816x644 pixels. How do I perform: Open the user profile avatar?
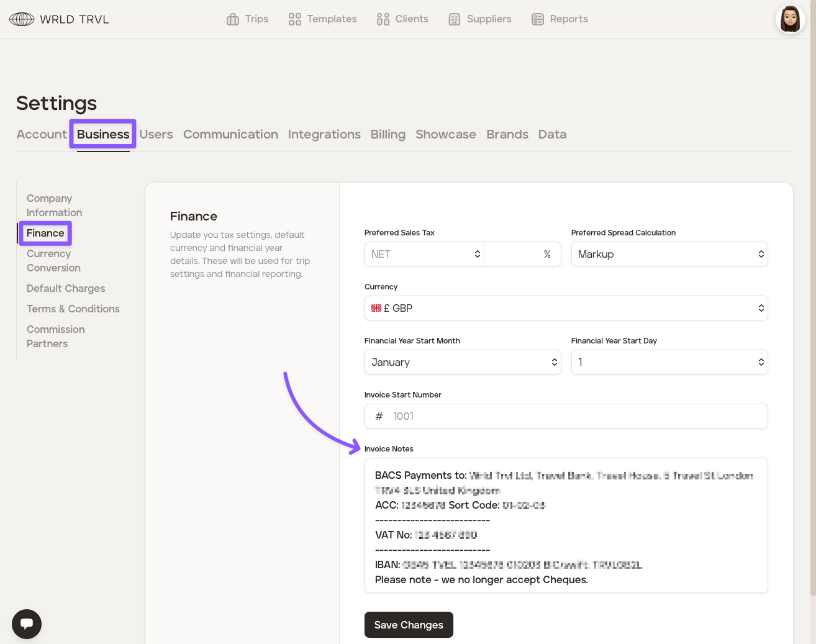tap(790, 19)
